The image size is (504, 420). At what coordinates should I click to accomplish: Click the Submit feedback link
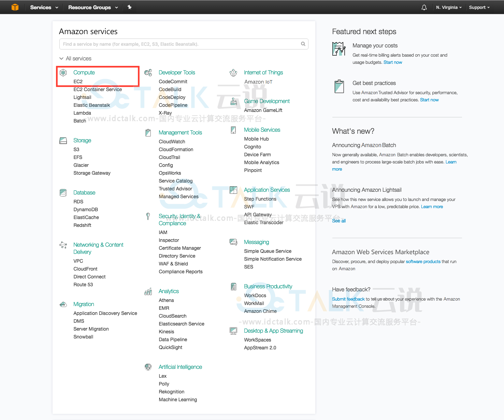pos(348,299)
